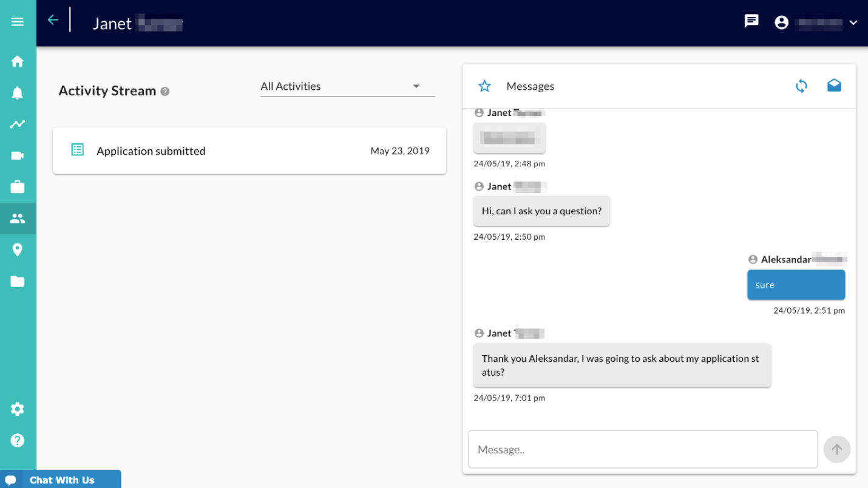
Task: Click the 'Thank you Aleksandar' message bubble
Action: tap(622, 365)
